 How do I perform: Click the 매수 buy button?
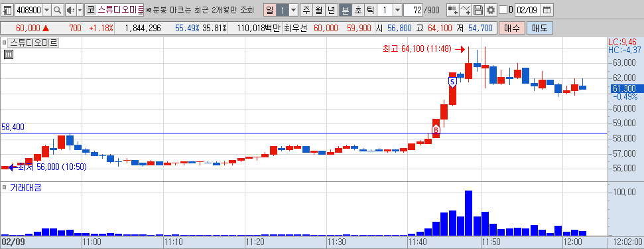pos(512,28)
